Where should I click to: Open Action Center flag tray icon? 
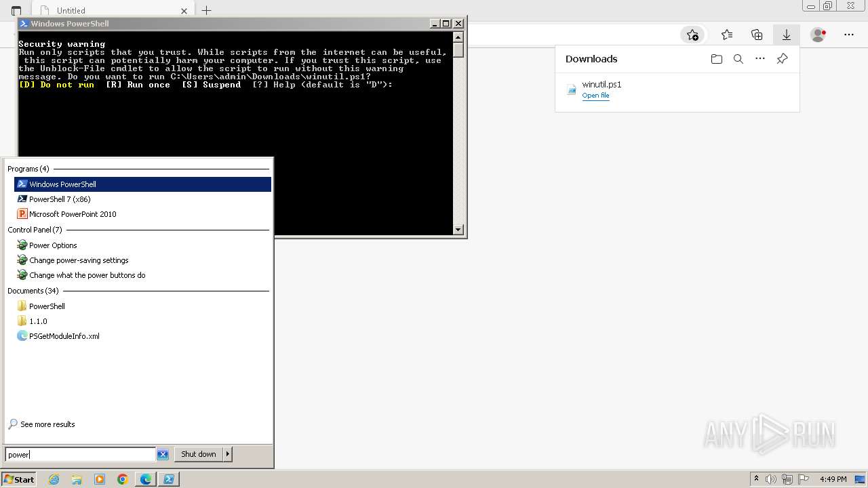coord(803,479)
